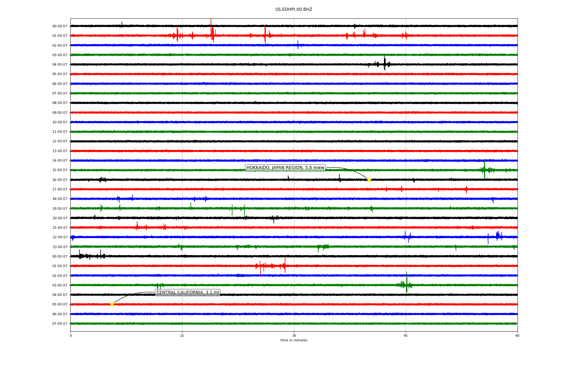
Task: Click the last 07:00:07 row time label
Action: tap(60, 324)
